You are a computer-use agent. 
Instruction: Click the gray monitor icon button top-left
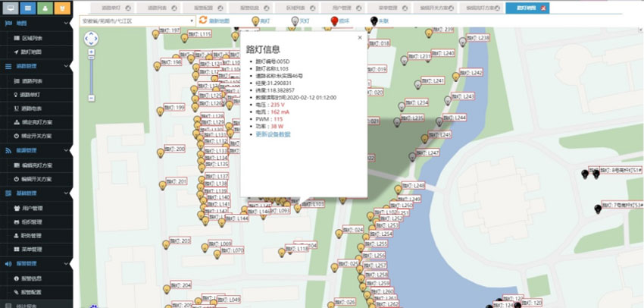click(8, 8)
